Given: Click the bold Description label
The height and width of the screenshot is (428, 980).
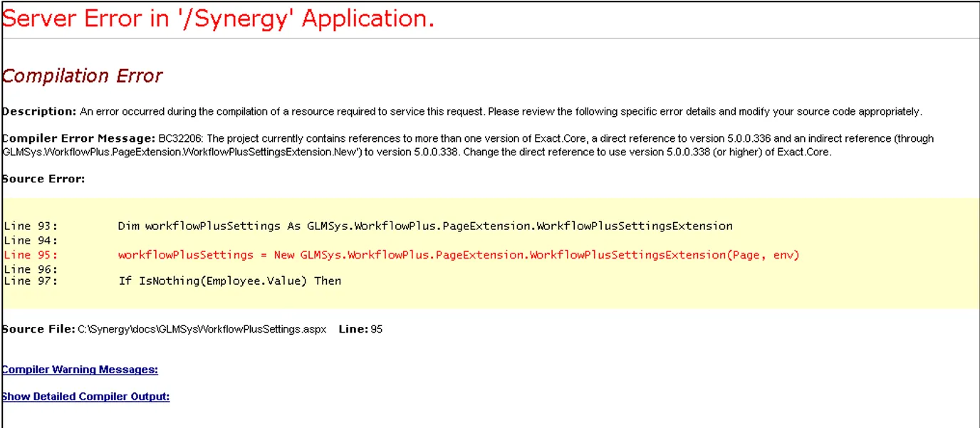Looking at the screenshot, I should (39, 112).
